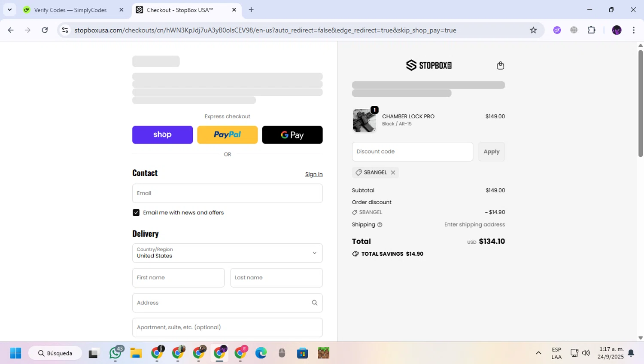This screenshot has width=644, height=364.
Task: Open the Country/Region dropdown
Action: [x=227, y=253]
